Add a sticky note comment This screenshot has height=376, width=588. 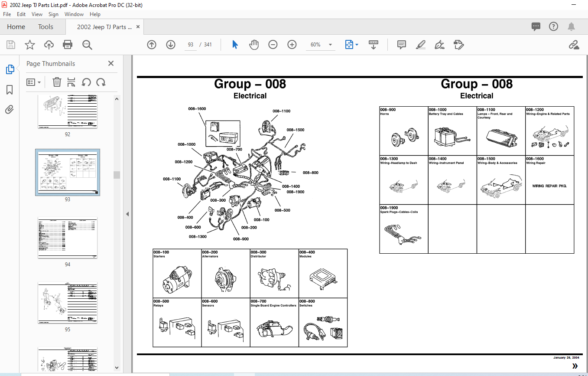coord(402,45)
